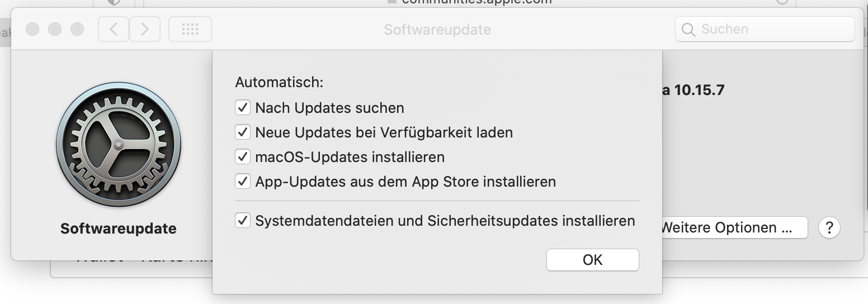This screenshot has width=868, height=304.
Task: Click the Softwareupdate gear icon
Action: [x=119, y=145]
